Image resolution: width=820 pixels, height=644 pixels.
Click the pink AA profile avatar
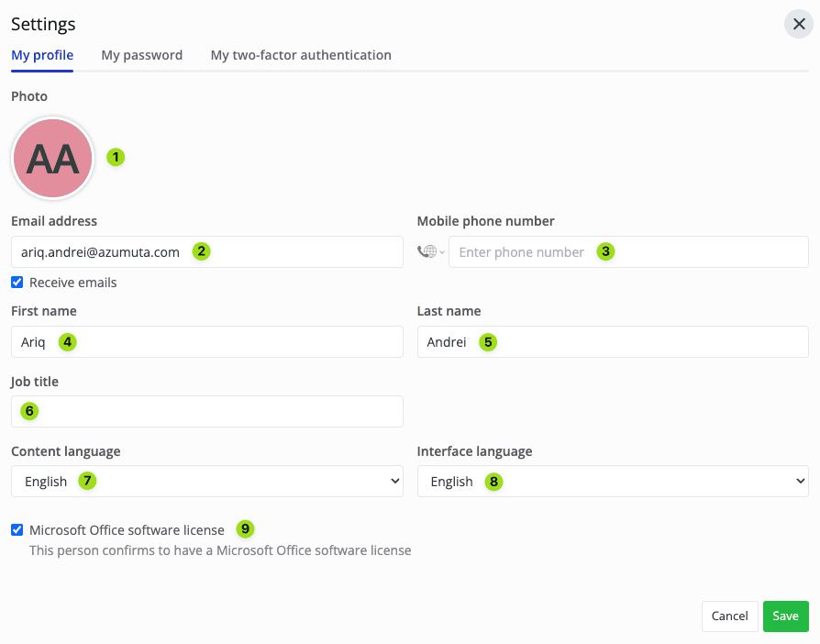tap(52, 158)
